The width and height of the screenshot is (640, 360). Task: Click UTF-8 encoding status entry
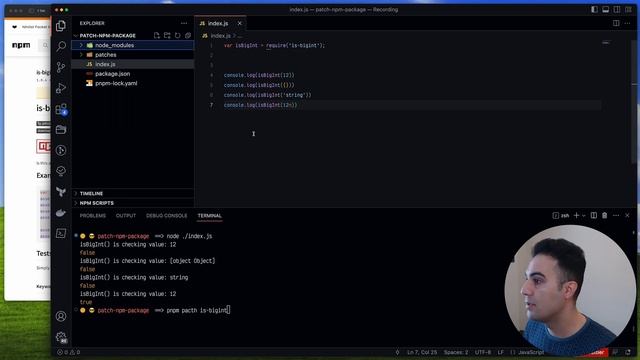tap(483, 352)
